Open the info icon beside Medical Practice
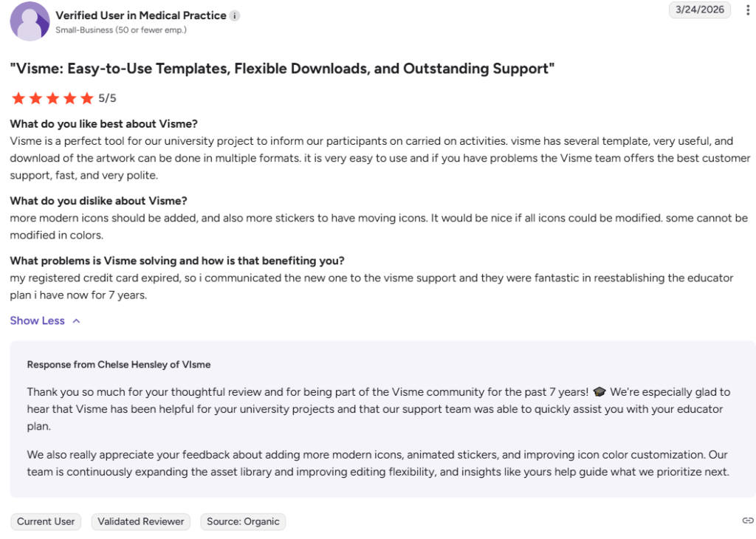The image size is (756, 539). coord(235,16)
